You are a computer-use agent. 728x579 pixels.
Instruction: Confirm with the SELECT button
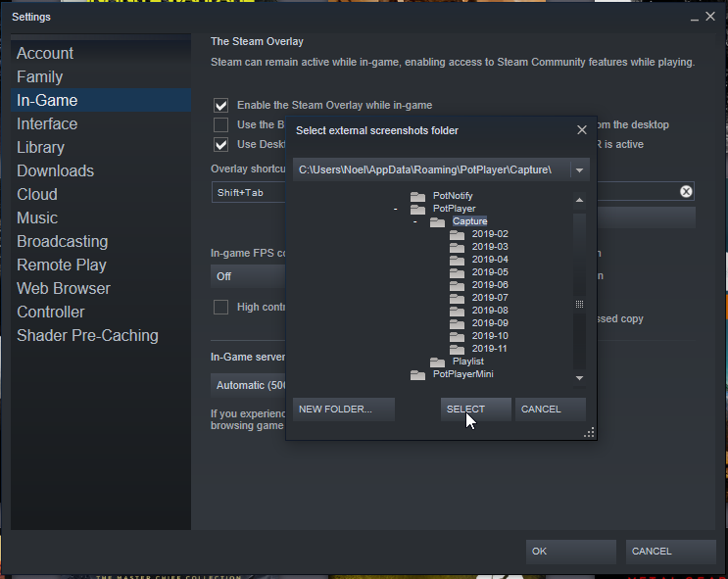click(475, 409)
